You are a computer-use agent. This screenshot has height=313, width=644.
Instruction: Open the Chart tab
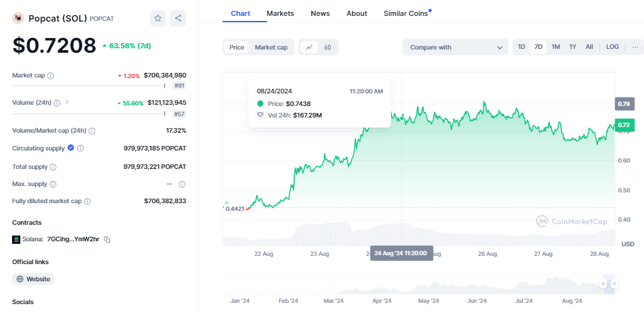(241, 13)
